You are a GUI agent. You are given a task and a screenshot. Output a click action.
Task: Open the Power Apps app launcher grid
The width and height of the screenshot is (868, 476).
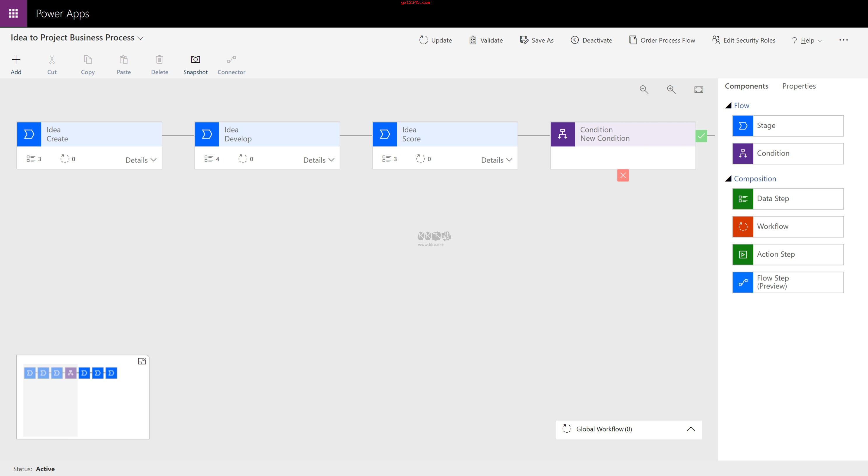point(13,13)
